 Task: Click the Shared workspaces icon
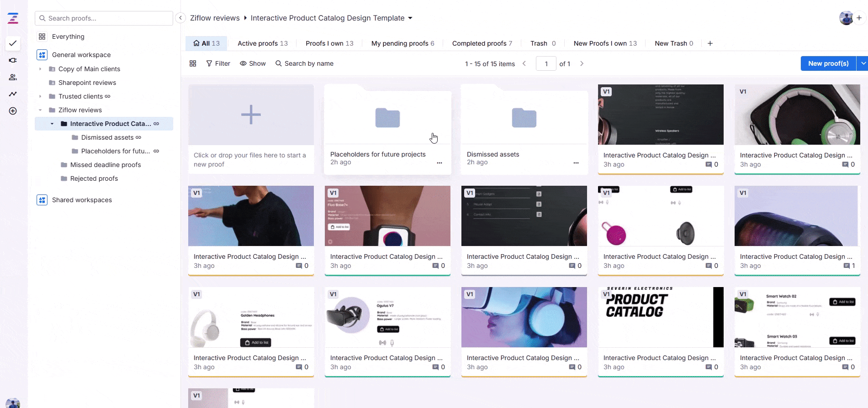[42, 200]
